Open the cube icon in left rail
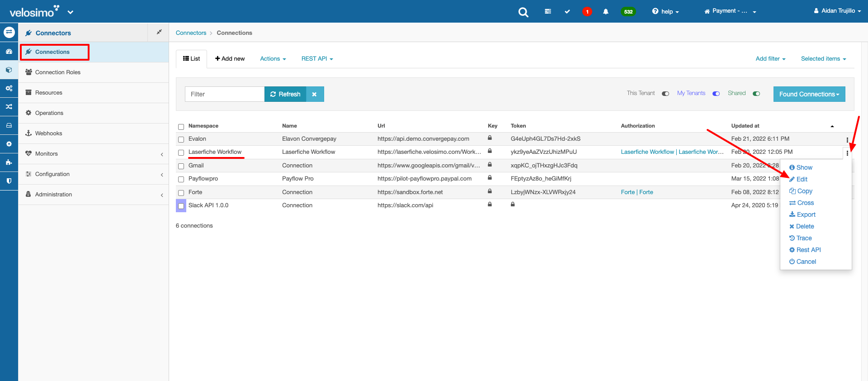The image size is (868, 381). 9,70
